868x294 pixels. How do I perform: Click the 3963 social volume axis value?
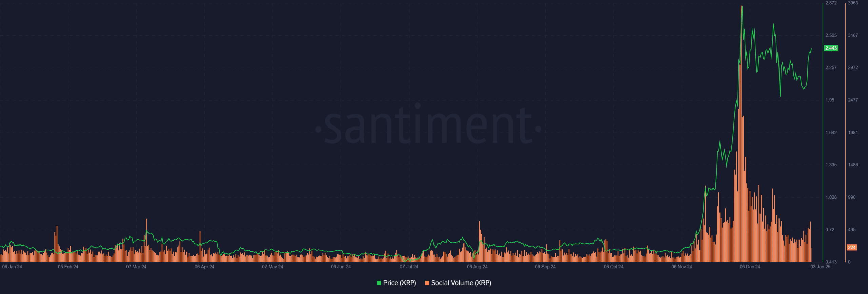tap(853, 3)
